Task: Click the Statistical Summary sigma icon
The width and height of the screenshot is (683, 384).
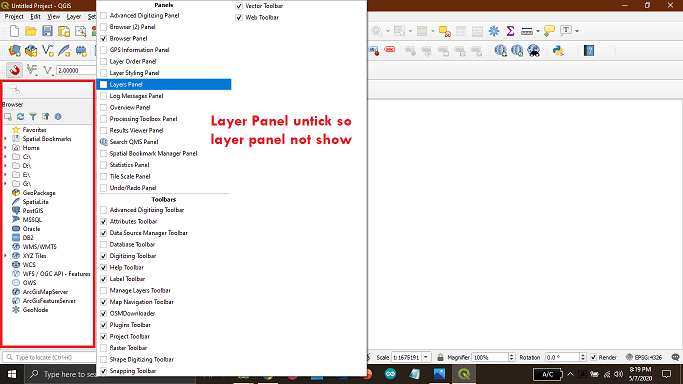Action: [510, 31]
